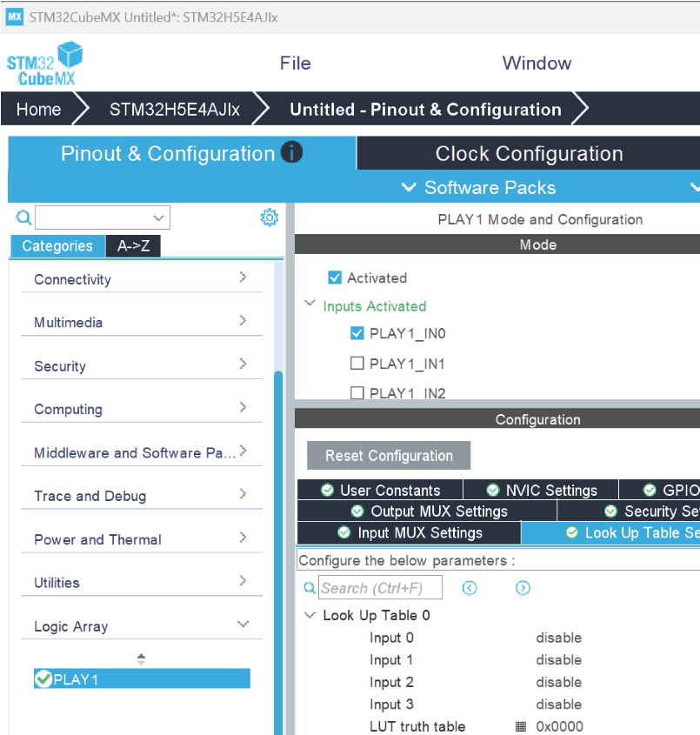Open the Software Packs dropdown
Screen dimensions: 700x735
click(479, 188)
